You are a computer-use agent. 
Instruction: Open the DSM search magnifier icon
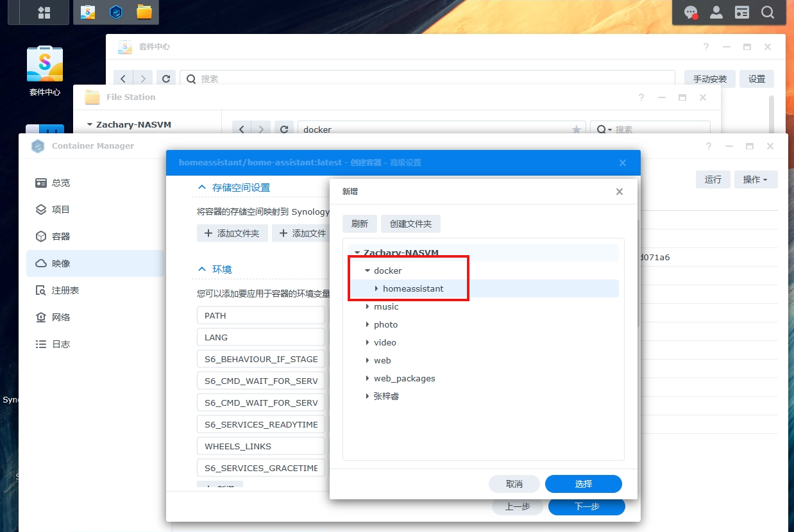[768, 12]
